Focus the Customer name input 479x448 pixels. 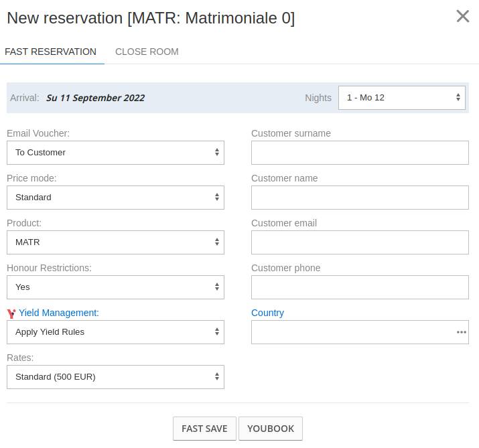pos(360,198)
